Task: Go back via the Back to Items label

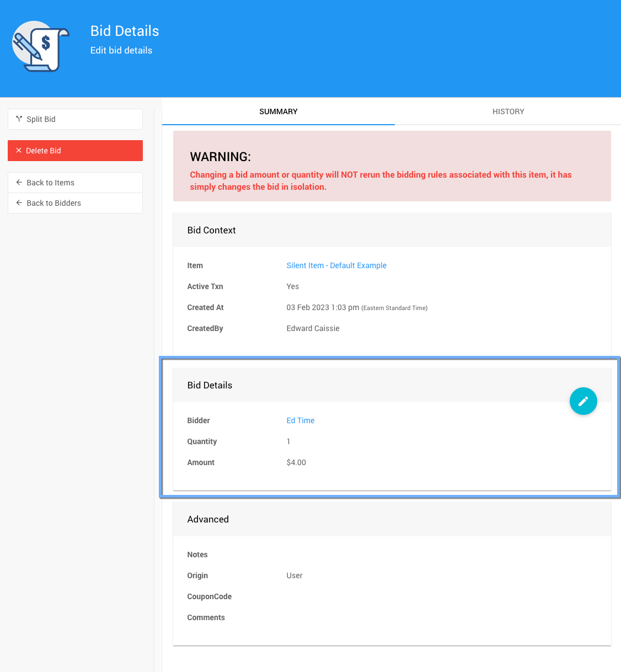Action: 50,183
